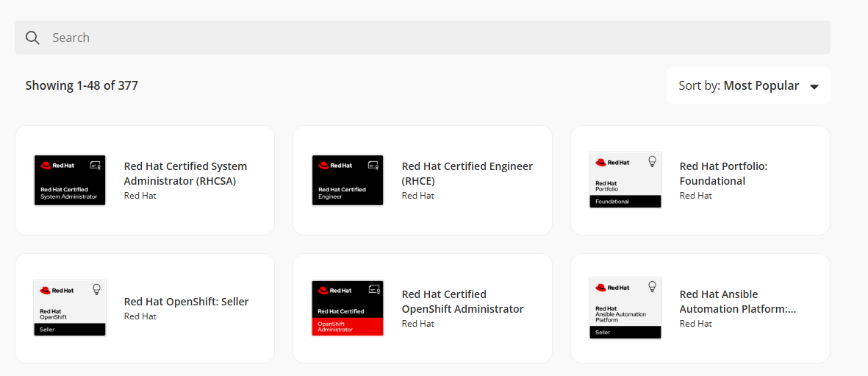The height and width of the screenshot is (376, 868).
Task: Click Red Hat issuer under Ansible Automation Platform
Action: [696, 324]
